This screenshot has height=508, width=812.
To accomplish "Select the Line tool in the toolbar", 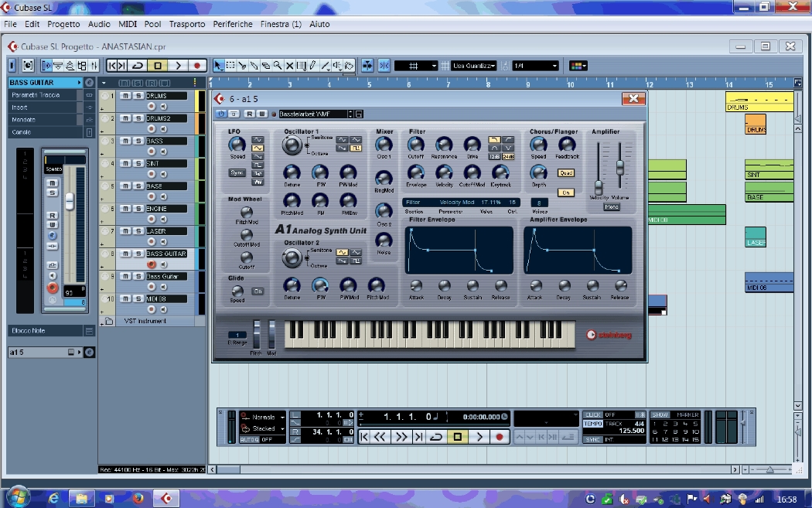I will click(x=326, y=66).
